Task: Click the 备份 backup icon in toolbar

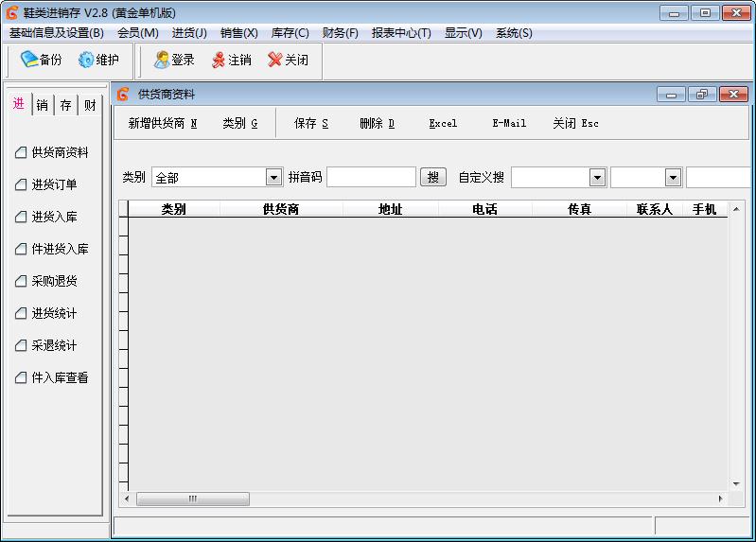Action: coord(29,60)
